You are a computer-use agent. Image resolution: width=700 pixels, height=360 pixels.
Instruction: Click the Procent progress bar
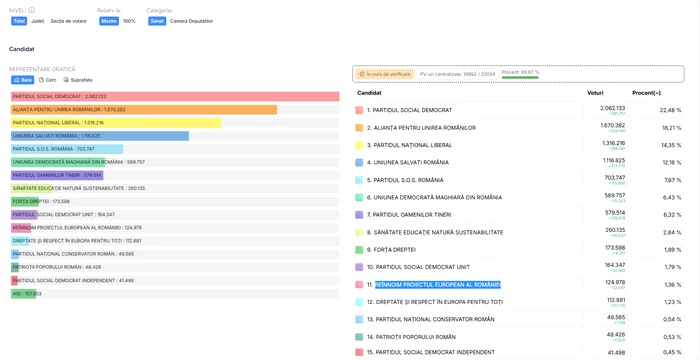pyautogui.click(x=520, y=77)
